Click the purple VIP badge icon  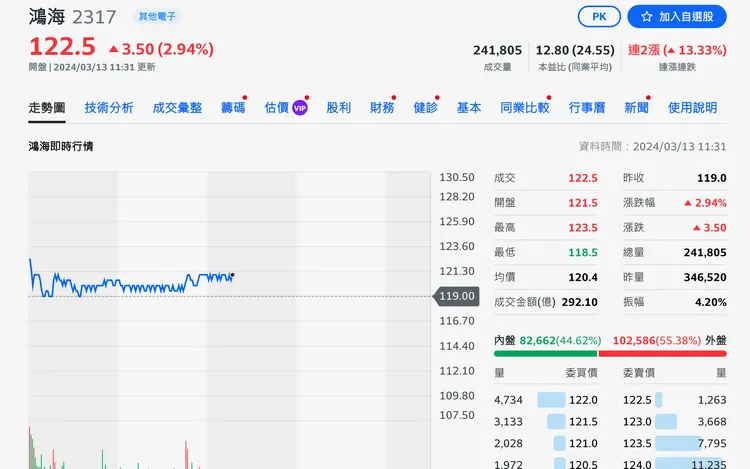tap(300, 108)
